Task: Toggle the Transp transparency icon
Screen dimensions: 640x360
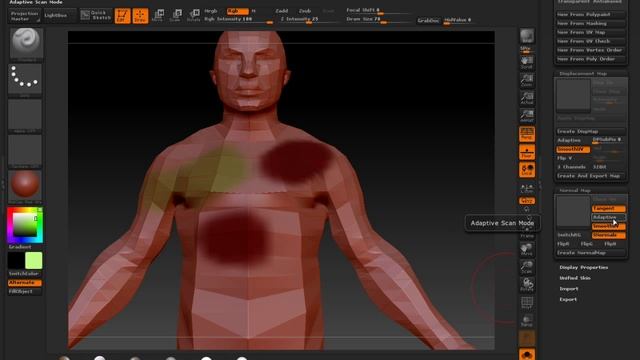Action: point(527,321)
